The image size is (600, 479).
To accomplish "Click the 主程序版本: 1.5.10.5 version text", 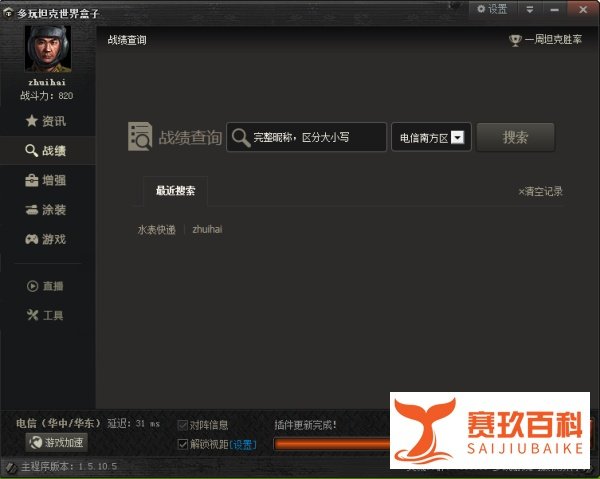I will [x=69, y=467].
